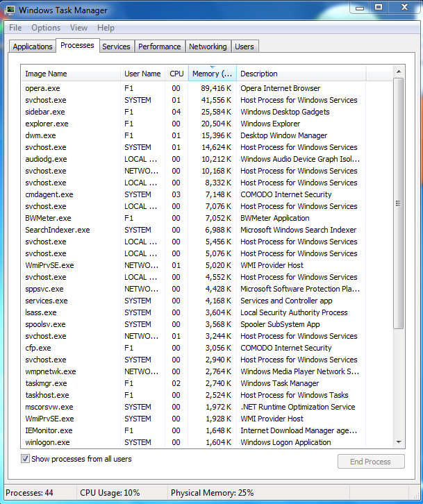Click the 41,556 K memory value
Image resolution: width=423 pixels, height=504 pixels.
[x=216, y=100]
